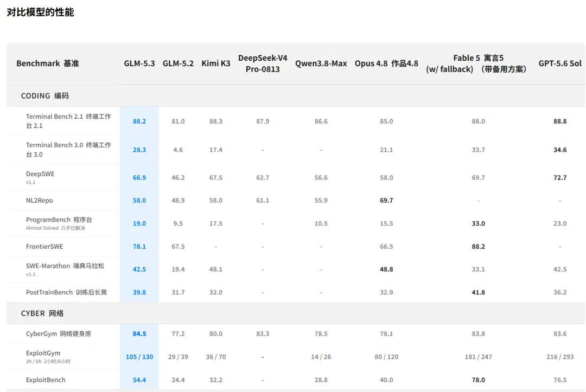
Task: Click Qwen3.8-Max ExploitGym value 14 / 26
Action: click(321, 357)
